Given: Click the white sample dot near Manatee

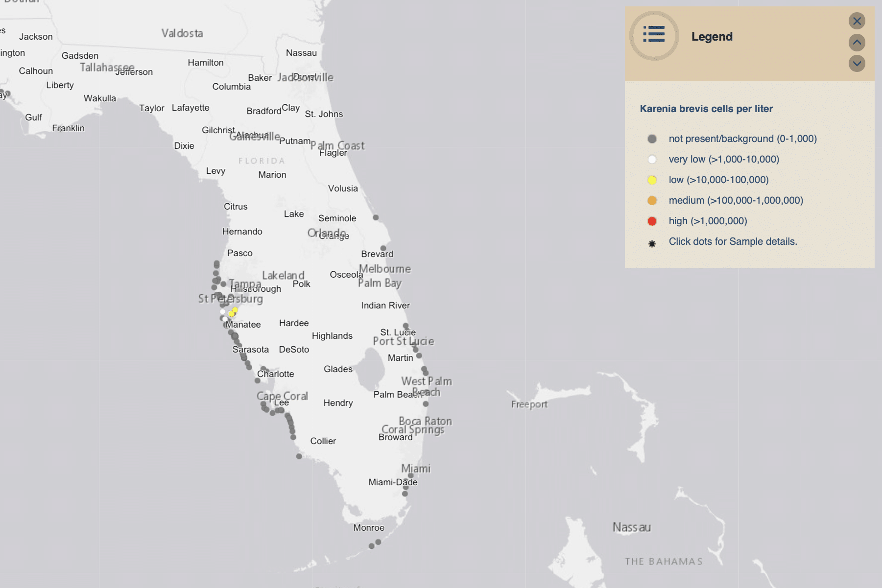Looking at the screenshot, I should click(x=224, y=319).
